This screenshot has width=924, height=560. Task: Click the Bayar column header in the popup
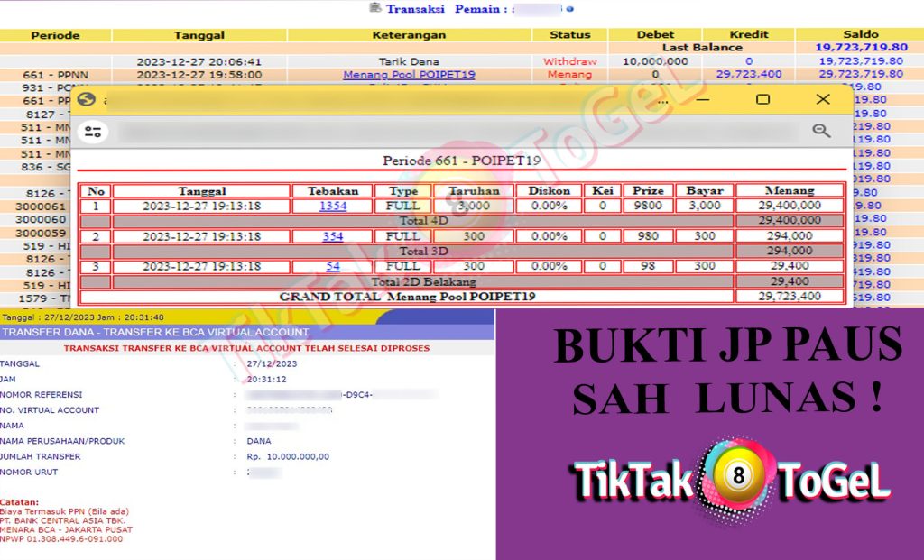(705, 191)
